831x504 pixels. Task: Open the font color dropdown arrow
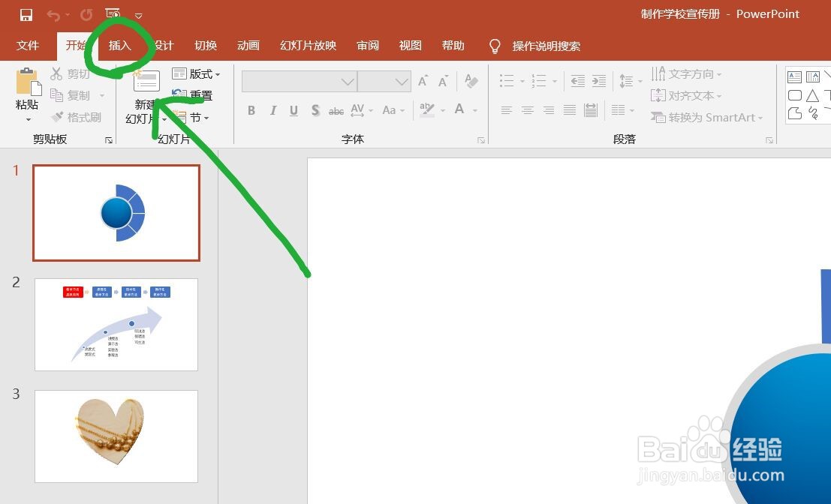[x=475, y=111]
